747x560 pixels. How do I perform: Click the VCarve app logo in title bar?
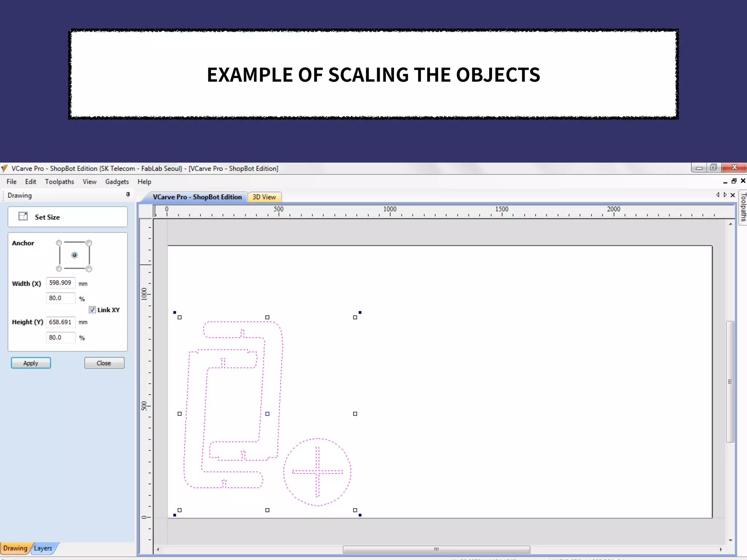4,168
